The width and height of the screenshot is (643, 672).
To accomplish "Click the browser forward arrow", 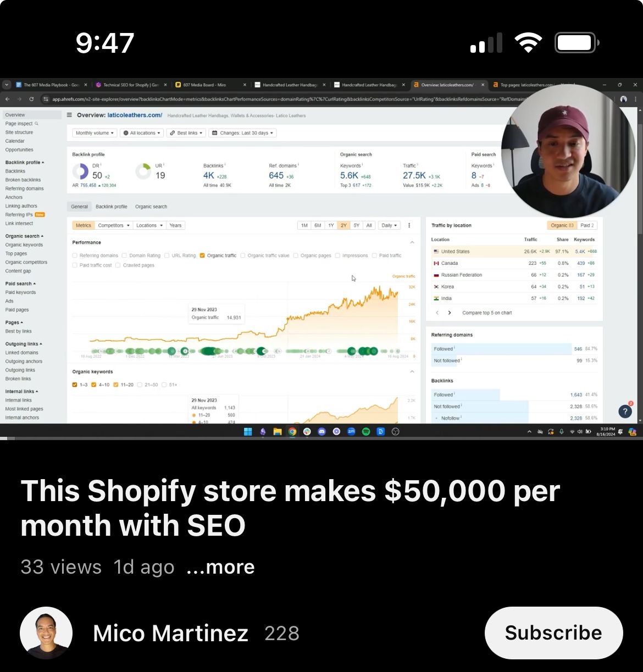I will 19,99.
